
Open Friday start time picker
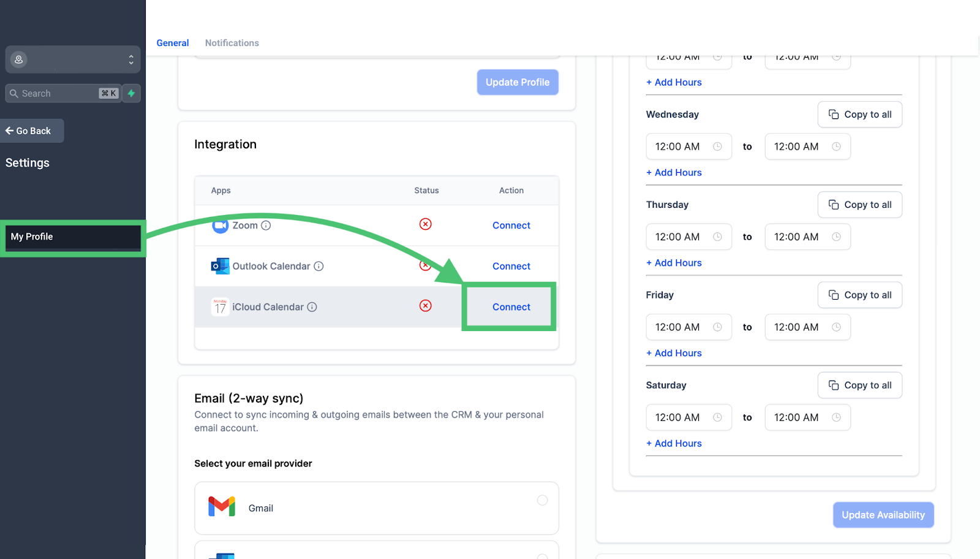[x=689, y=327]
